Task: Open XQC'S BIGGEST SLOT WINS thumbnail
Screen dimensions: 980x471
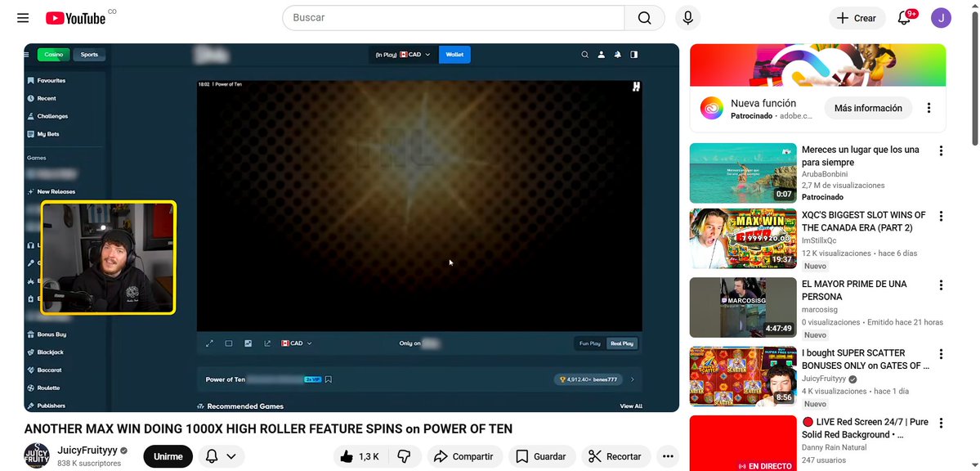Action: click(743, 239)
